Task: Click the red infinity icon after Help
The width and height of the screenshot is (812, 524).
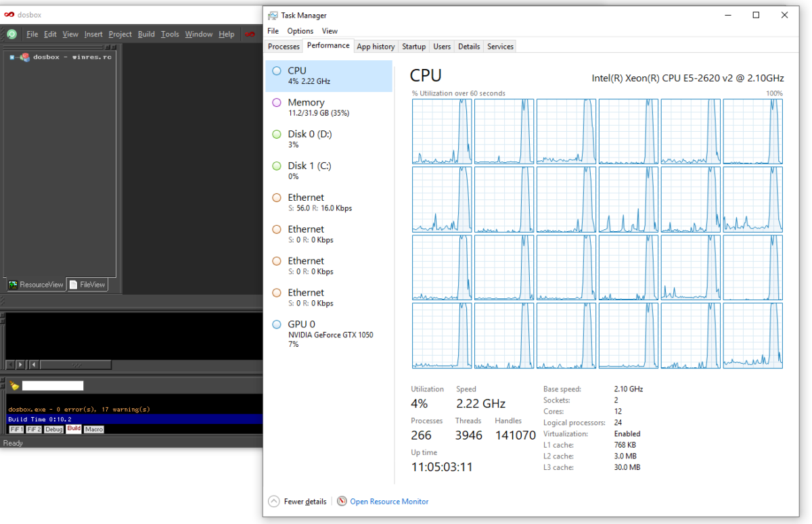Action: 250,34
